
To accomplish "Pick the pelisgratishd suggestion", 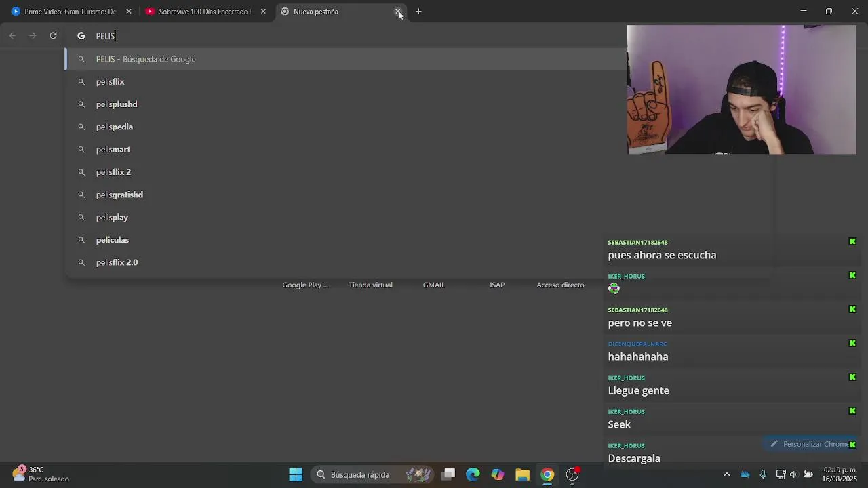I will [x=346, y=195].
